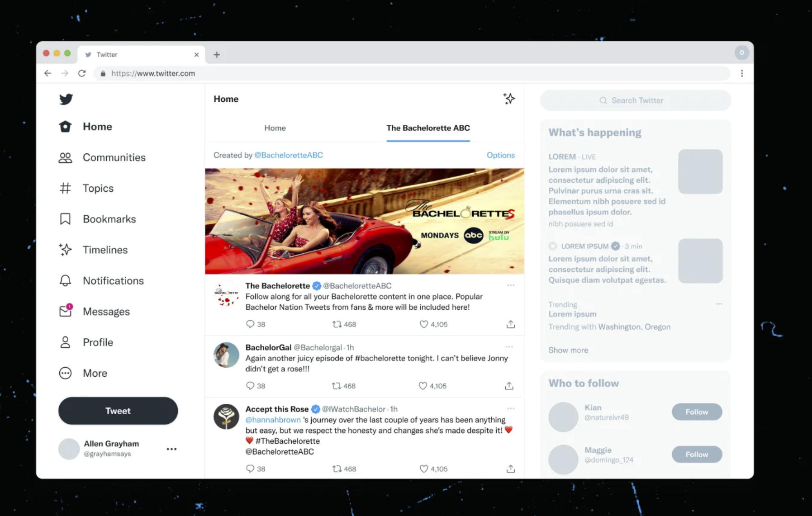Reply to The Bachelorette tweet
This screenshot has height=516, width=812.
coord(255,324)
